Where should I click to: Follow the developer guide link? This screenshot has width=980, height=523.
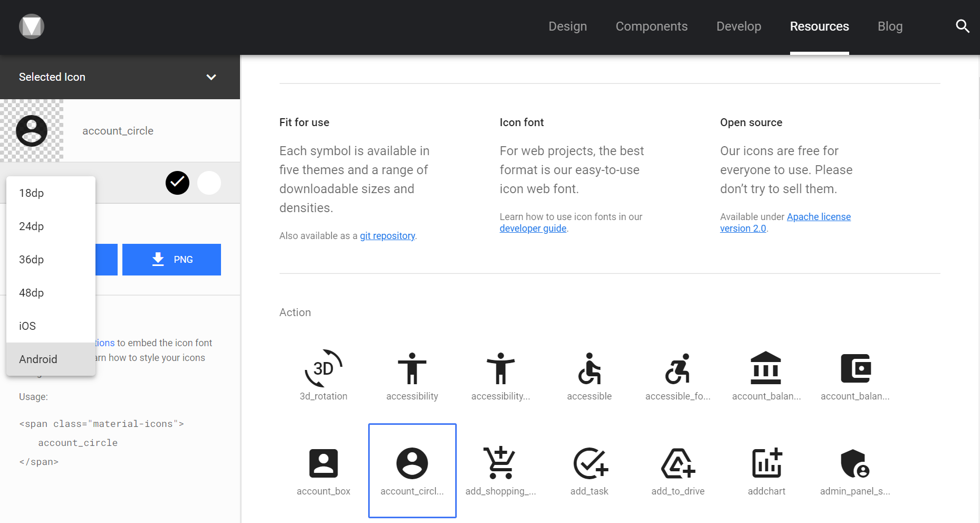click(x=533, y=229)
